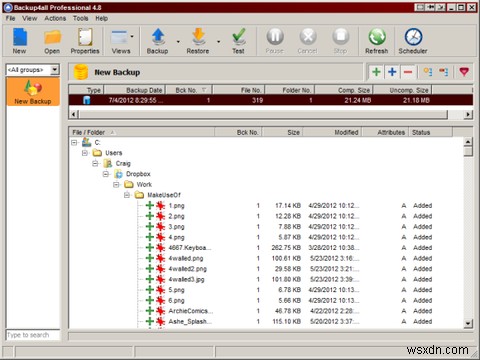Collapse the Work folder node

pyautogui.click(x=116, y=184)
